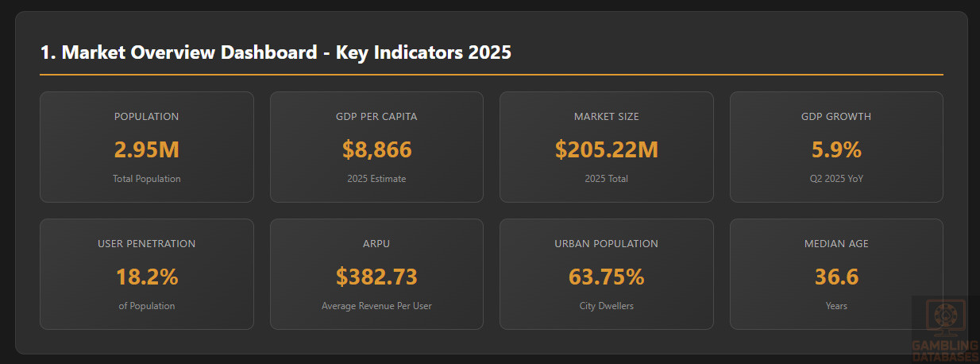Viewport: 980px width, 364px height.
Task: Select the $205.22M market size value
Action: [606, 149]
